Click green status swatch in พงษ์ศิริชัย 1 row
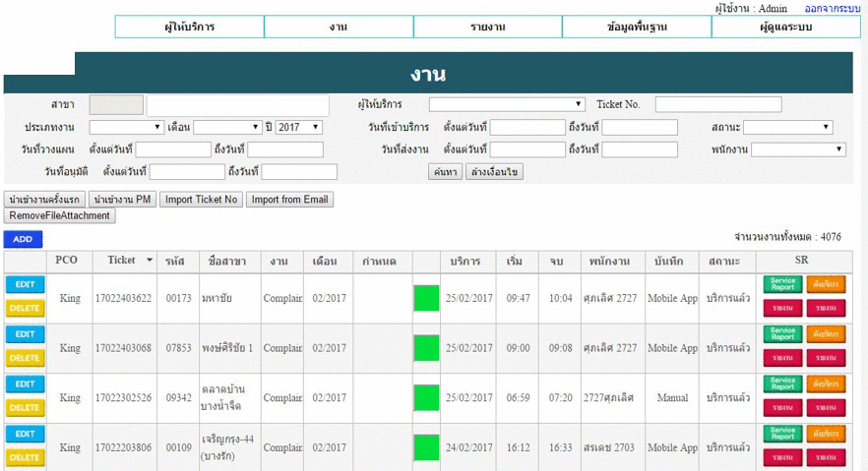This screenshot has width=868, height=471. [x=426, y=348]
